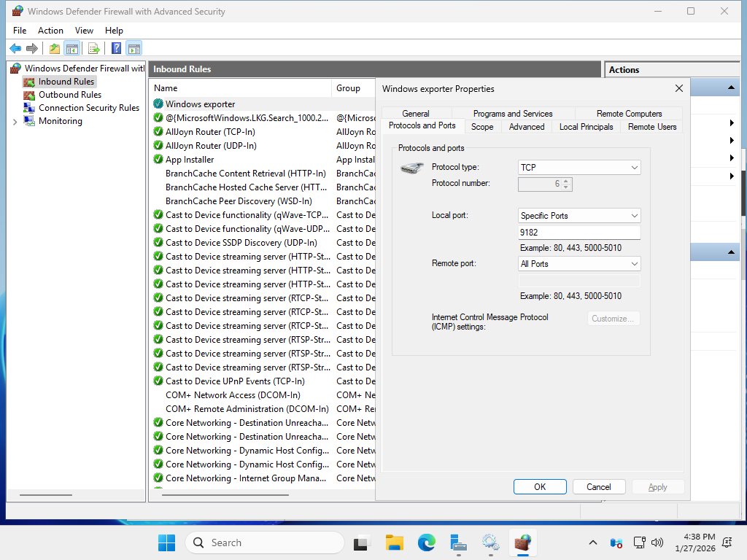The width and height of the screenshot is (747, 560).
Task: Open Help via blue question mark icon
Action: point(116,49)
